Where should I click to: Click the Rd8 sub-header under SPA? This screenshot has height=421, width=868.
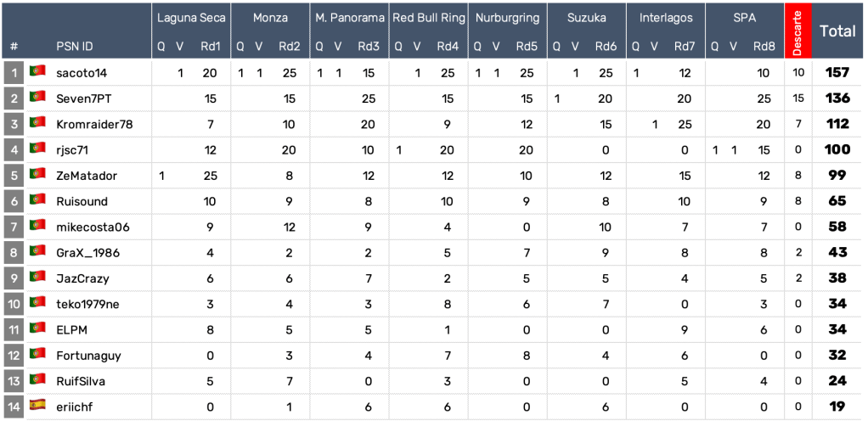764,46
